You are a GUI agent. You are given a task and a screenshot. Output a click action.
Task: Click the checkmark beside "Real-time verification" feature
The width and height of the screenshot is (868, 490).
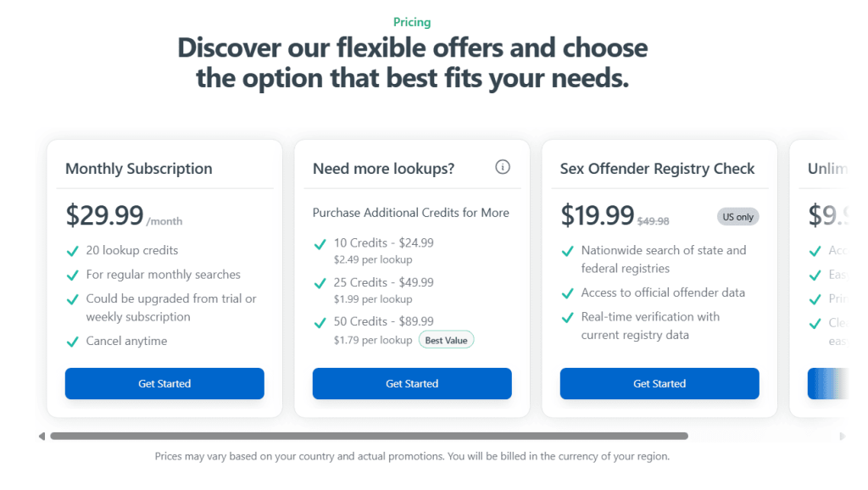567,317
